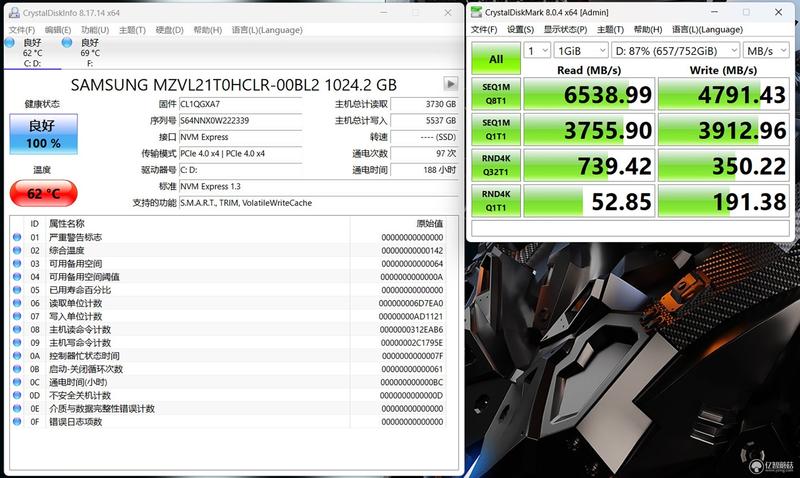Image resolution: width=800 pixels, height=478 pixels.
Task: Open 显示状态(P) menu in CrystalDiskMark
Action: pyautogui.click(x=565, y=30)
